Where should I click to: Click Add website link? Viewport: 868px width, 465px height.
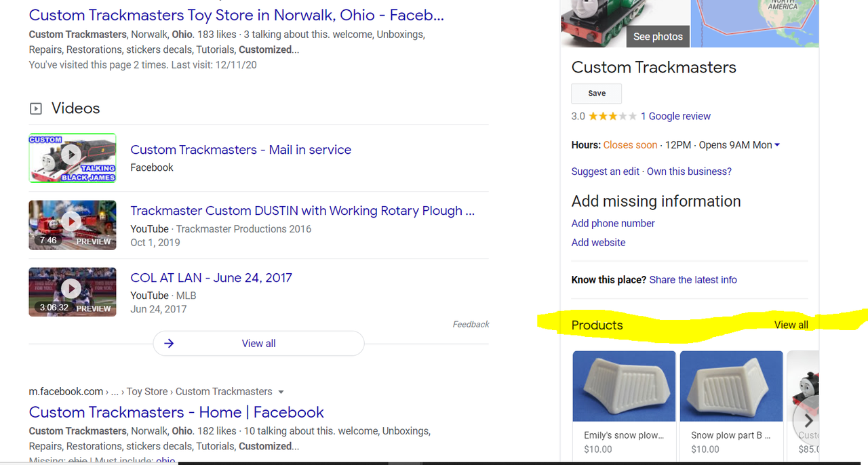[598, 242]
